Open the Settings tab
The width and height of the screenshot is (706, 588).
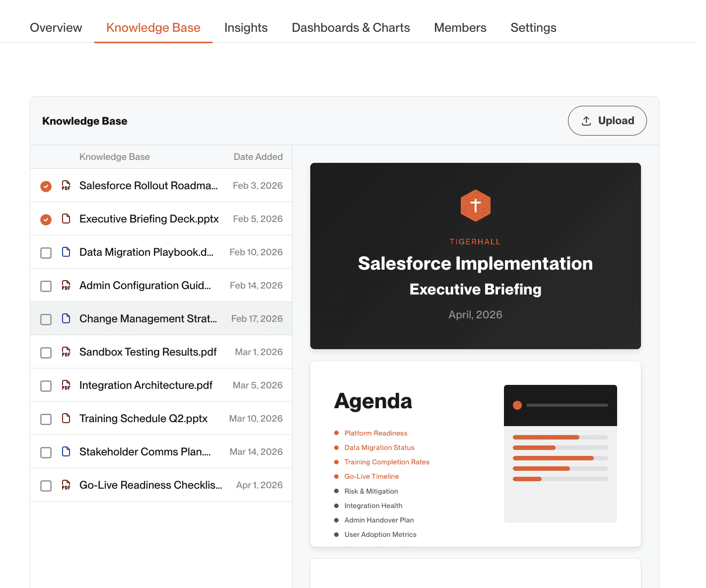[533, 28]
